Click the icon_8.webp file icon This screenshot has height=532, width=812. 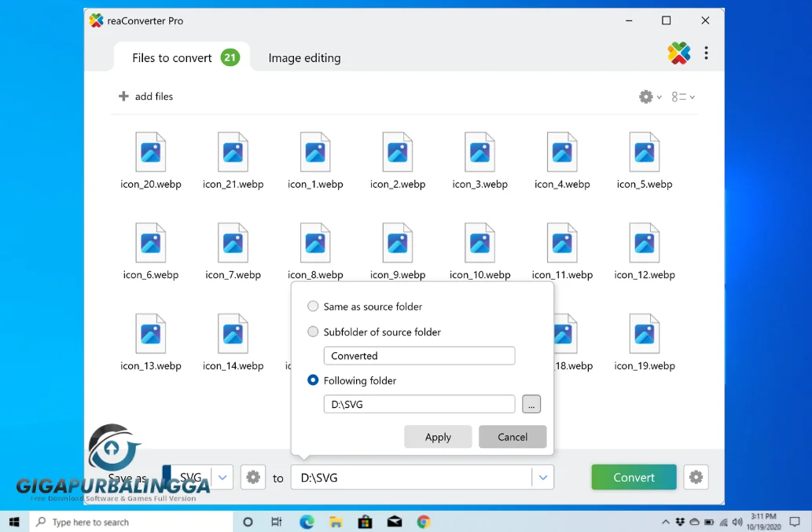[x=315, y=243]
